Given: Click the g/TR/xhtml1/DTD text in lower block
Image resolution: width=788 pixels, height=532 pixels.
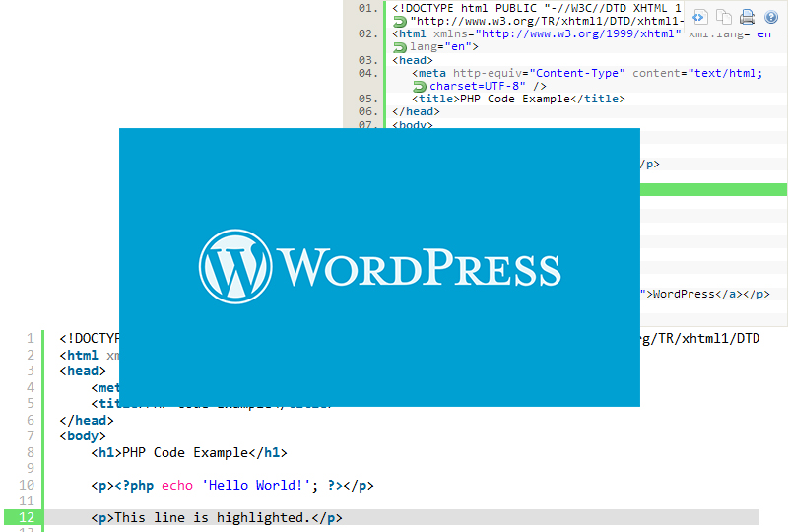Looking at the screenshot, I should coord(700,338).
